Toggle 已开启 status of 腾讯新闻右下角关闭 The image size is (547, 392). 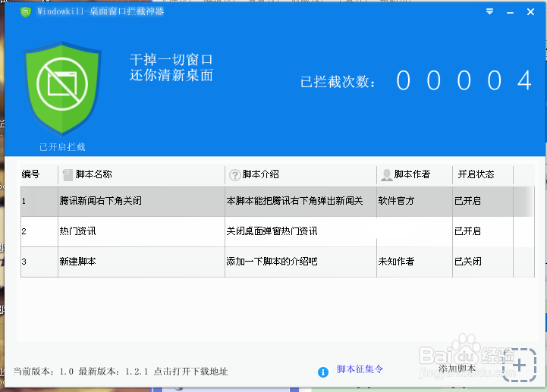467,201
